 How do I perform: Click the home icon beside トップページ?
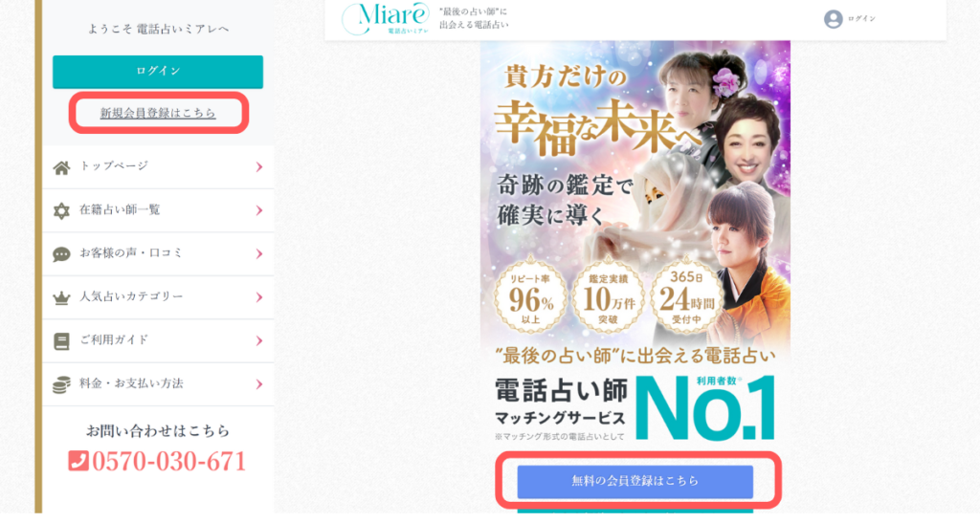click(61, 167)
